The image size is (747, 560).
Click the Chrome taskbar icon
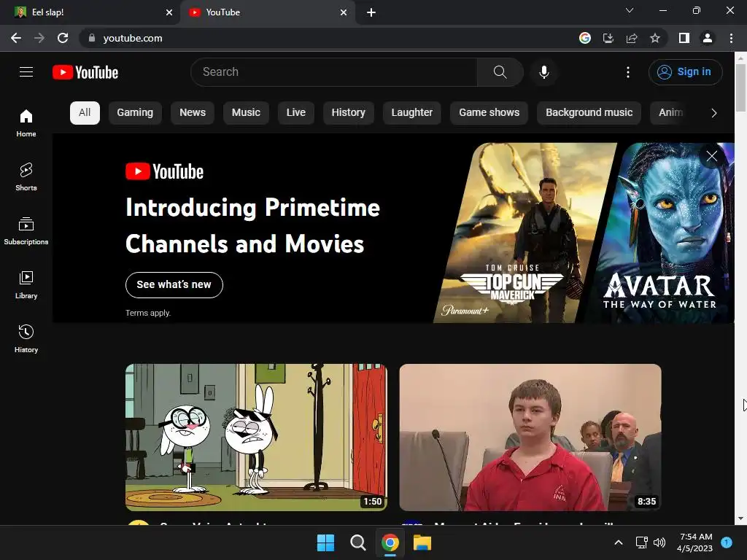tap(390, 542)
